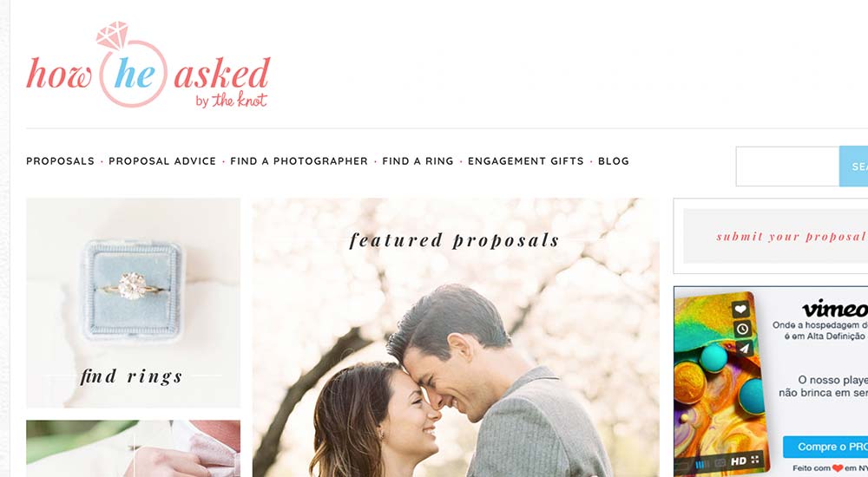Click the HD badge in Vimeo player
This screenshot has height=477, width=868.
point(739,461)
